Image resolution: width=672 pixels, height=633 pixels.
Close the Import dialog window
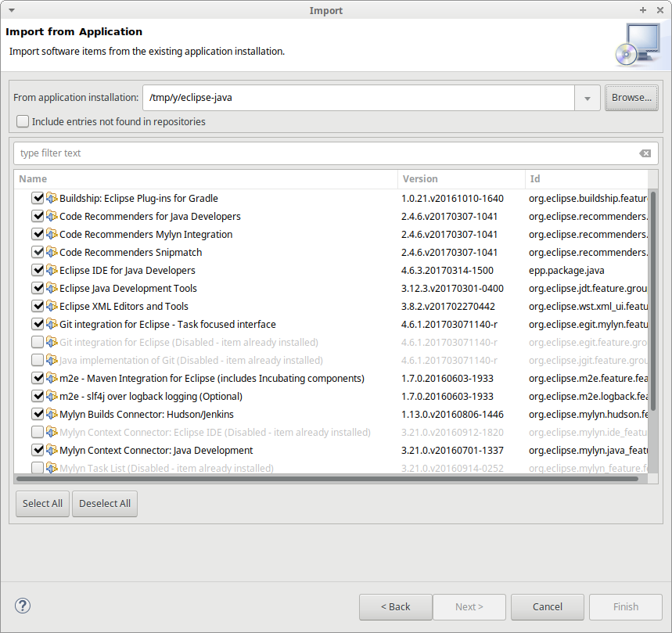[660, 10]
